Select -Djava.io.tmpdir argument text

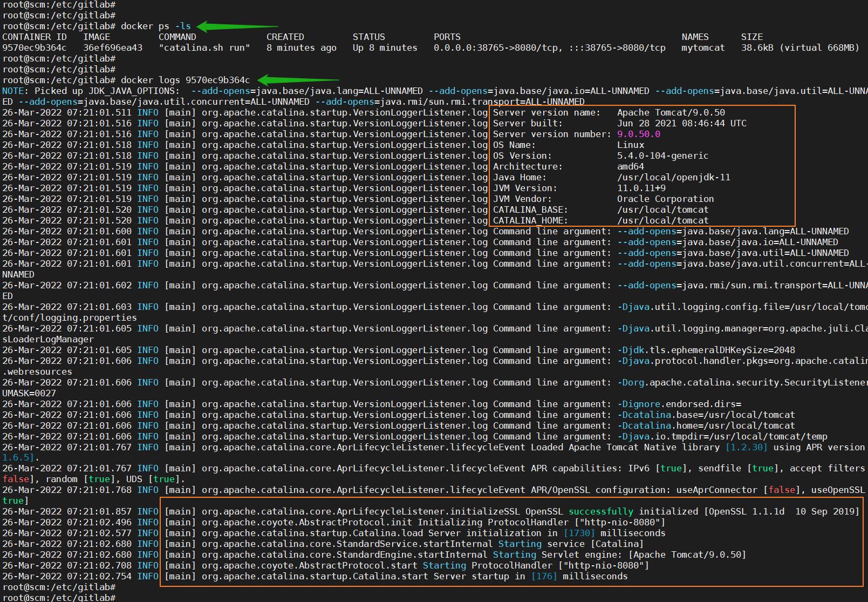(722, 436)
